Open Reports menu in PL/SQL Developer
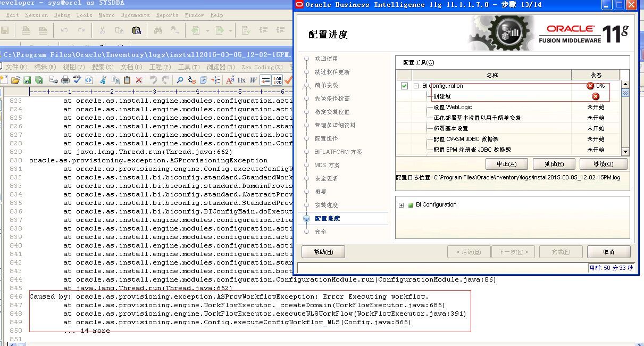This screenshot has width=644, height=346. pos(167,15)
